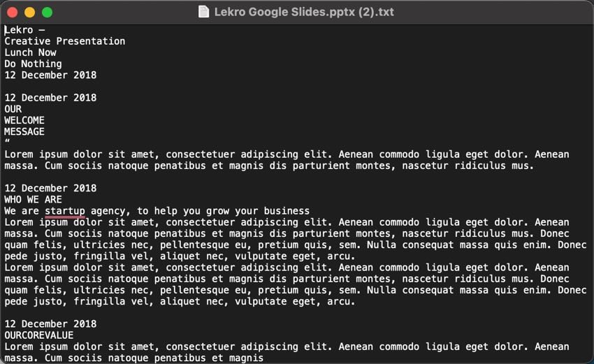
Task: Minimize the window using the yellow button
Action: tap(29, 12)
